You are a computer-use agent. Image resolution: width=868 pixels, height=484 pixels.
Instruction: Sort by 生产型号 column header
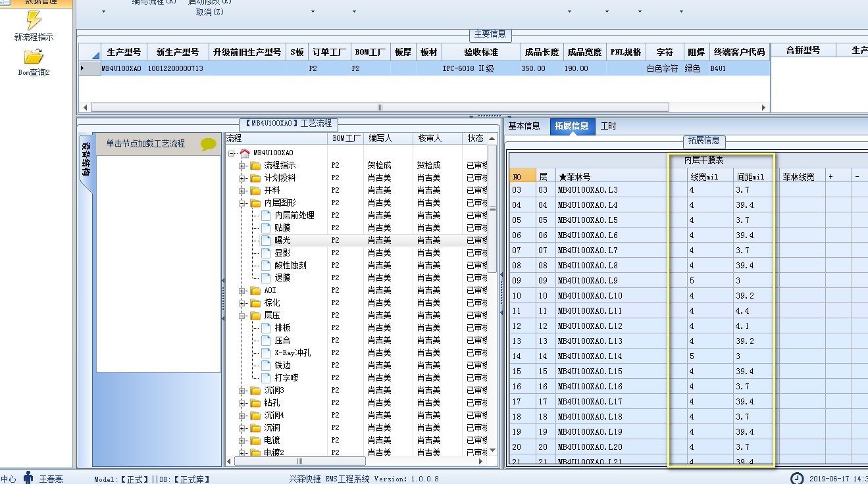pyautogui.click(x=124, y=52)
